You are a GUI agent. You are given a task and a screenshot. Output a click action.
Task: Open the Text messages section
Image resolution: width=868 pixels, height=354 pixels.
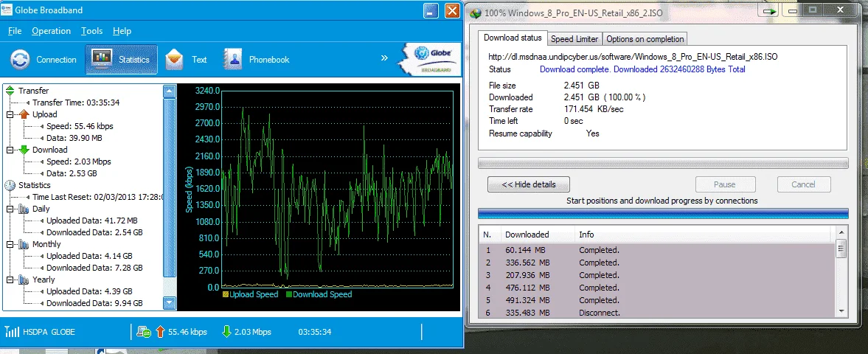(x=186, y=59)
